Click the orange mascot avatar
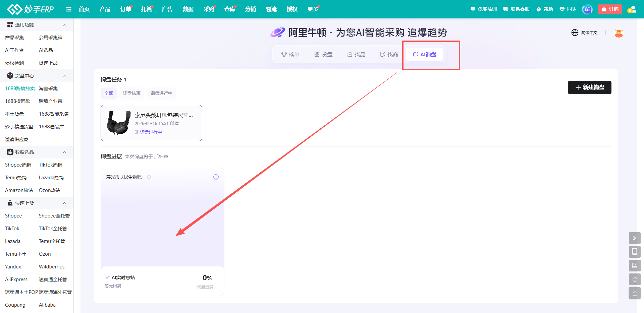Image resolution: width=644 pixels, height=313 pixels. [x=619, y=33]
